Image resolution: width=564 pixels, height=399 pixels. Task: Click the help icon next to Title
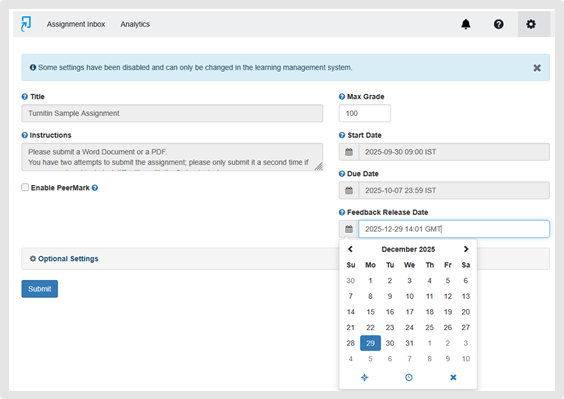coord(24,96)
